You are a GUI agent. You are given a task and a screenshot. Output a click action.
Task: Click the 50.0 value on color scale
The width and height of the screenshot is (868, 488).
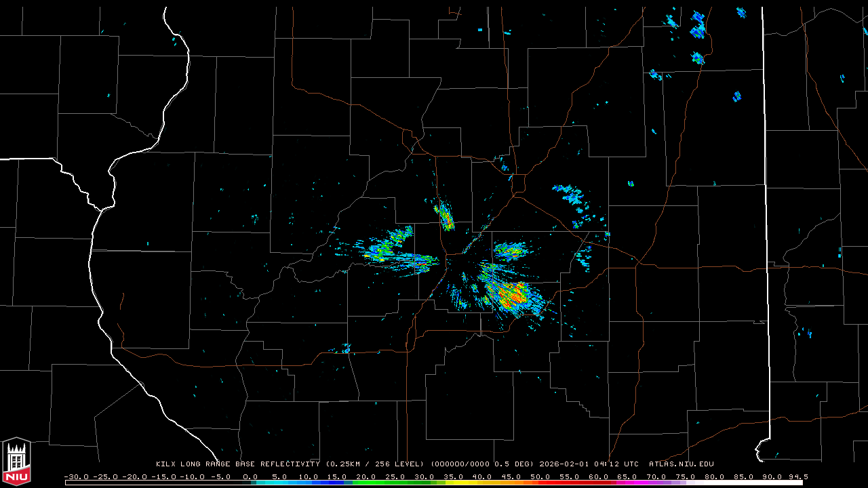pyautogui.click(x=540, y=476)
